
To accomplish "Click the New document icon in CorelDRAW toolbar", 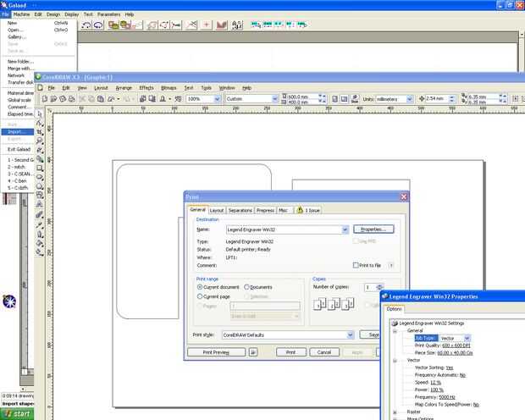I will pos(45,99).
